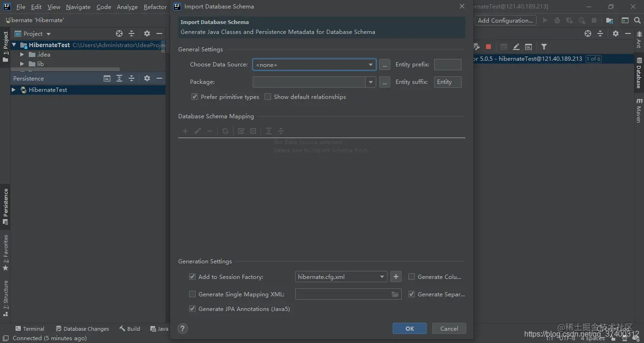Open the Navigate menu
The image size is (644, 343).
[x=78, y=7]
